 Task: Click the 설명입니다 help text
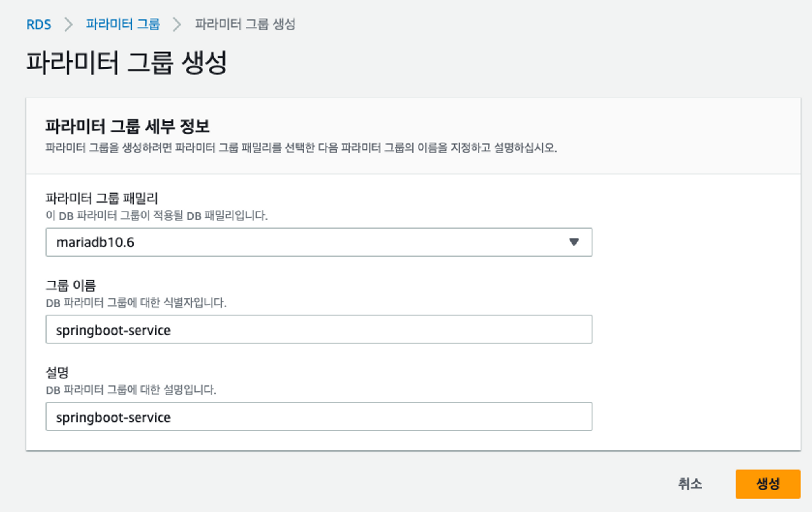(131, 390)
